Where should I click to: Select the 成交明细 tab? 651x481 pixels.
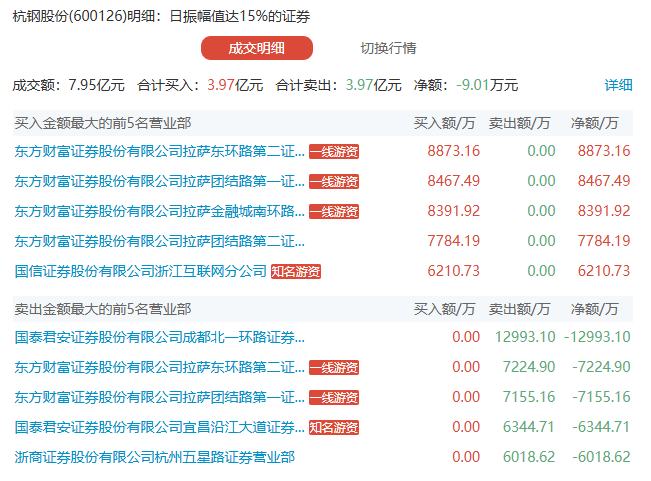[x=257, y=48]
